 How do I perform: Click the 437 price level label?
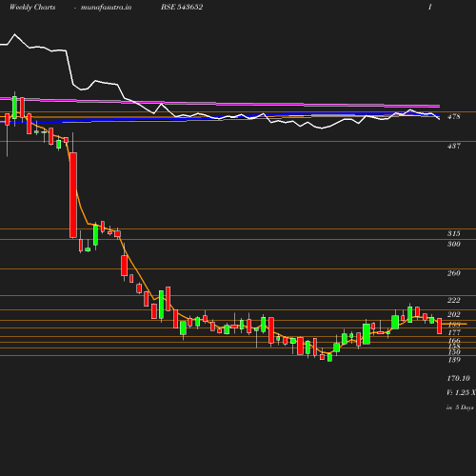tap(453, 146)
